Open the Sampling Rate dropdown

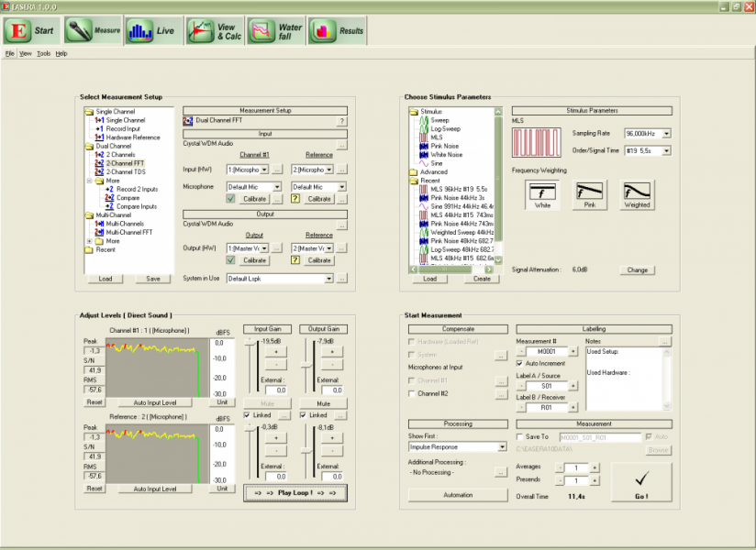665,134
